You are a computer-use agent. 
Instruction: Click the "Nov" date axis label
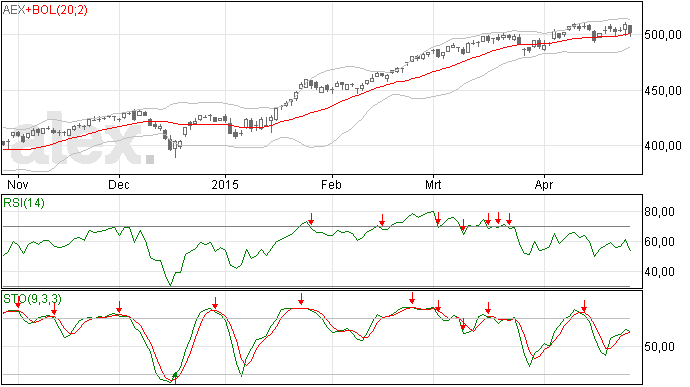pos(18,184)
